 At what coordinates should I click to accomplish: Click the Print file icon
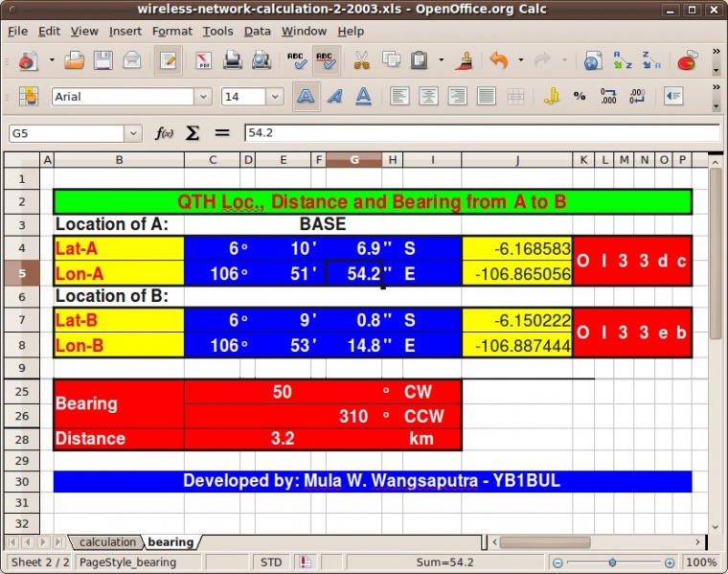pyautogui.click(x=232, y=60)
